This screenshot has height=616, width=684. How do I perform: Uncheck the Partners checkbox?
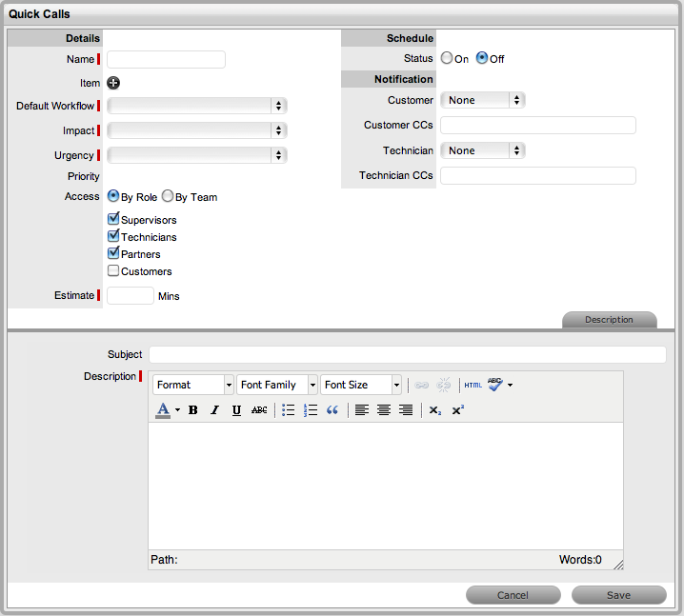[113, 253]
